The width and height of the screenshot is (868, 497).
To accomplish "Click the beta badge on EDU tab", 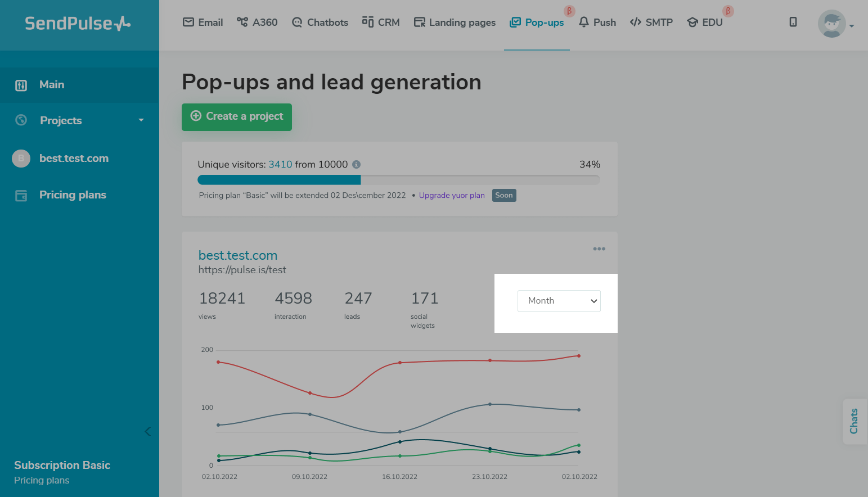I will (728, 11).
